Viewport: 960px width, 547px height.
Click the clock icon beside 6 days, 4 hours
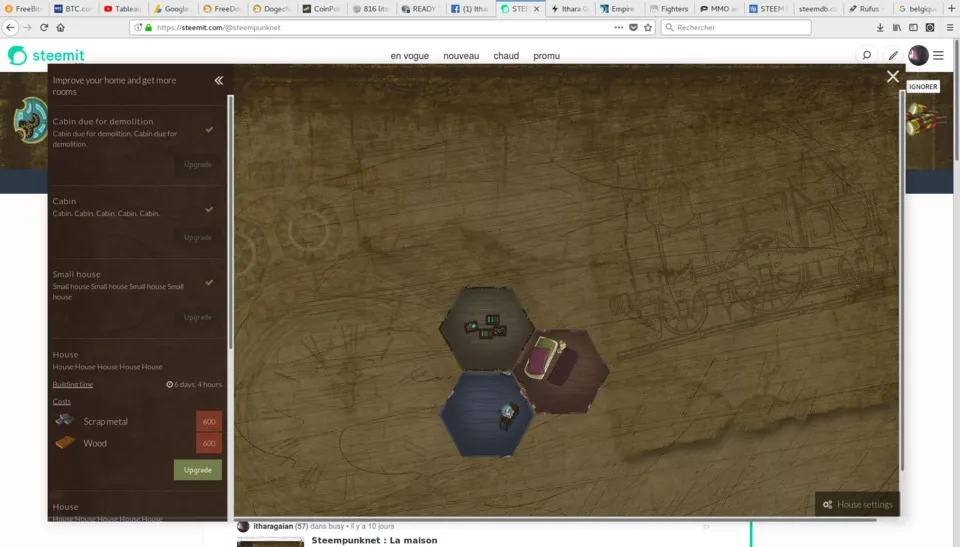(170, 385)
